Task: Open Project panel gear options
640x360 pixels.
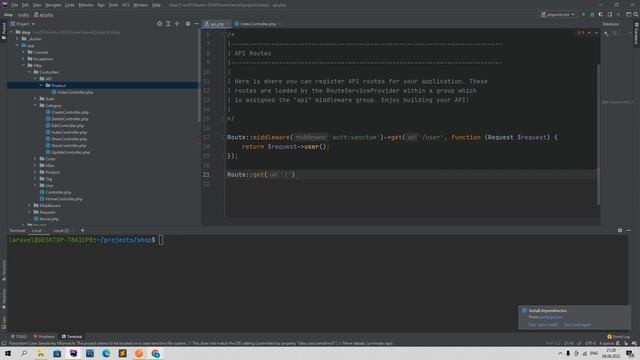Action: (188, 24)
